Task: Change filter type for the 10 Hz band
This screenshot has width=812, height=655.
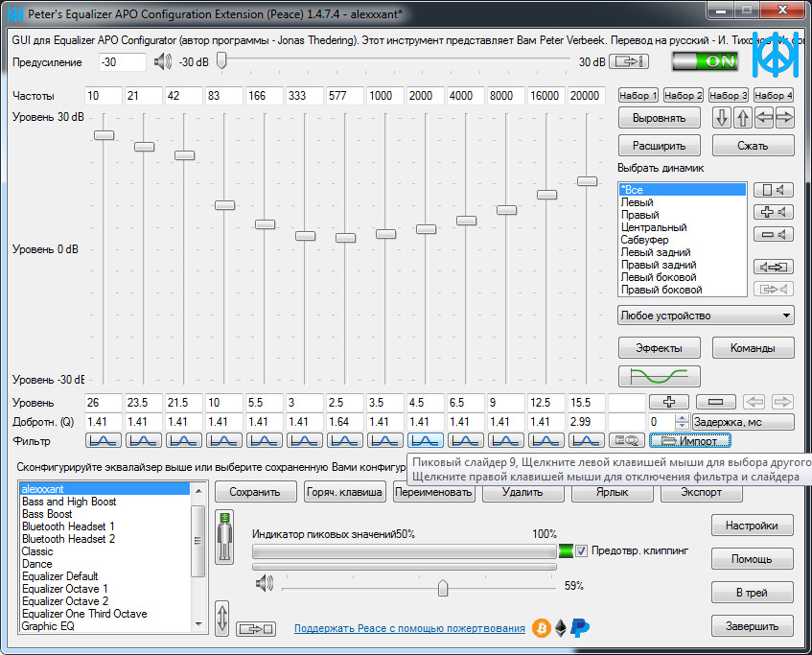Action: pyautogui.click(x=103, y=440)
